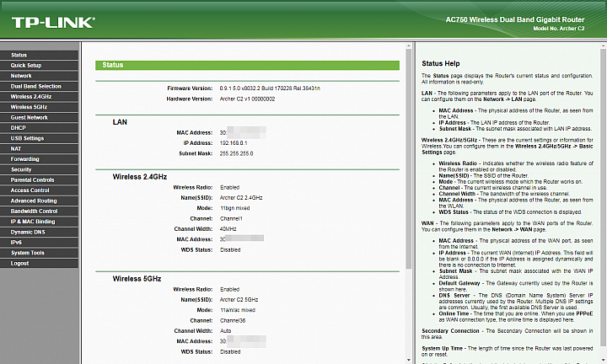Image resolution: width=607 pixels, height=364 pixels.
Task: Click the mode value 11a/n/ac mixed
Action: coord(238,310)
